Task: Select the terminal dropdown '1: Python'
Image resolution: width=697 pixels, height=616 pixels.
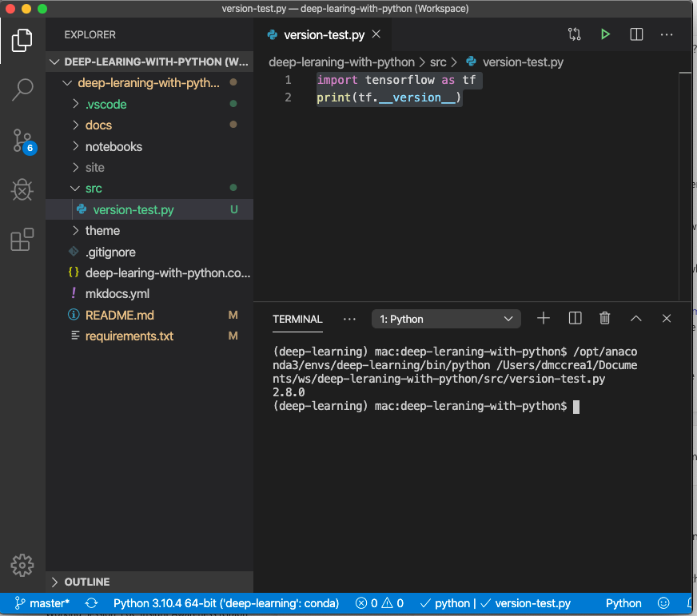Action: click(x=446, y=319)
